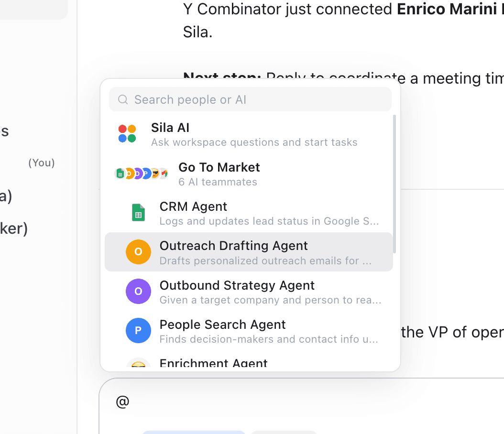504x434 pixels.
Task: Click the CRM Agent green spreadsheet icon
Action: coord(138,213)
